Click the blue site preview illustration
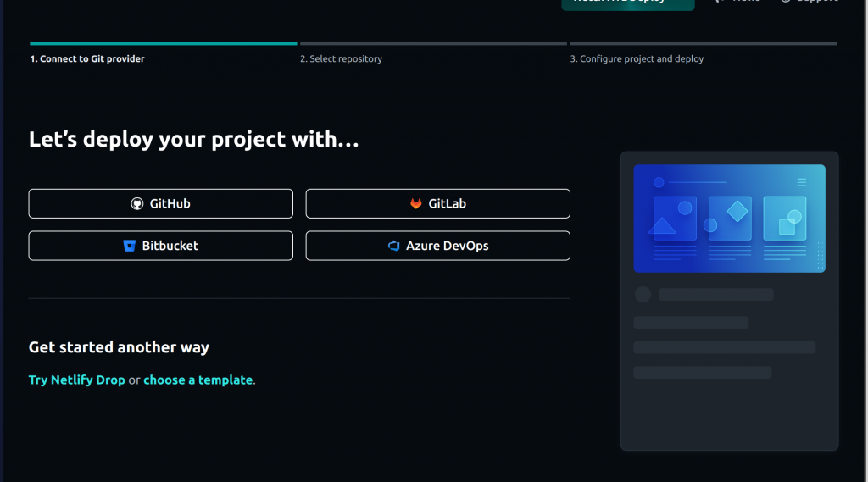This screenshot has height=482, width=868. 730,218
